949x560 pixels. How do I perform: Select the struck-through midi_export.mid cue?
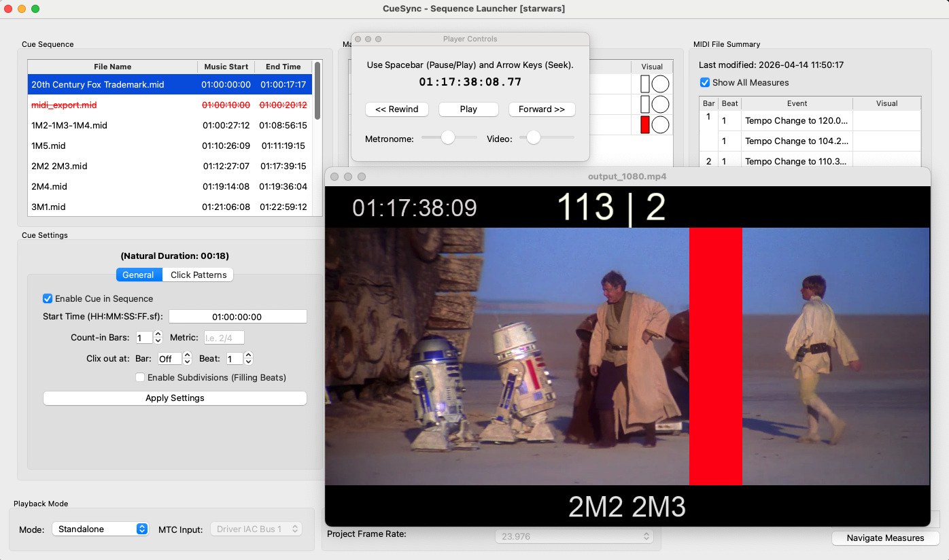[x=170, y=105]
